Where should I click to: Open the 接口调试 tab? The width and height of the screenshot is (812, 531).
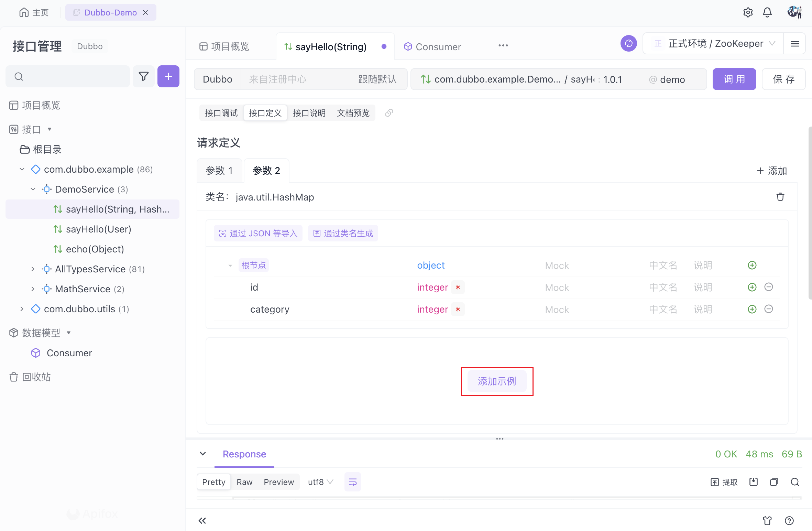(x=221, y=113)
